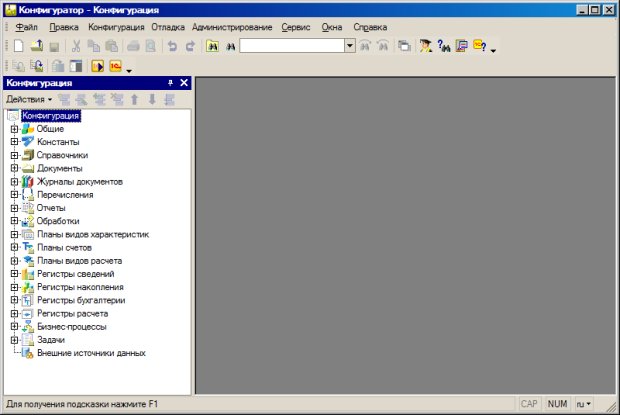The width and height of the screenshot is (620, 415).
Task: Click the Undo arrow in the toolbar
Action: click(173, 46)
